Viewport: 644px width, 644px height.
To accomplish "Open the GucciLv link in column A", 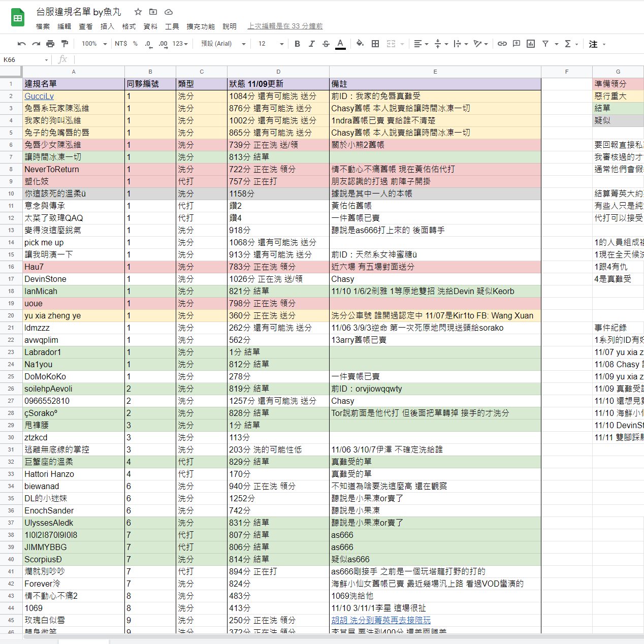I will coord(39,96).
